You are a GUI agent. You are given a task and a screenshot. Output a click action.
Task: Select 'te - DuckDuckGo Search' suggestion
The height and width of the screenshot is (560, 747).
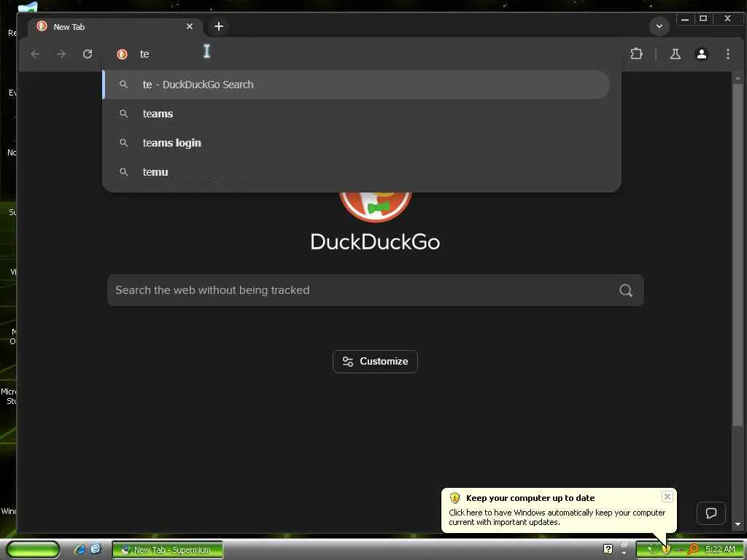356,85
